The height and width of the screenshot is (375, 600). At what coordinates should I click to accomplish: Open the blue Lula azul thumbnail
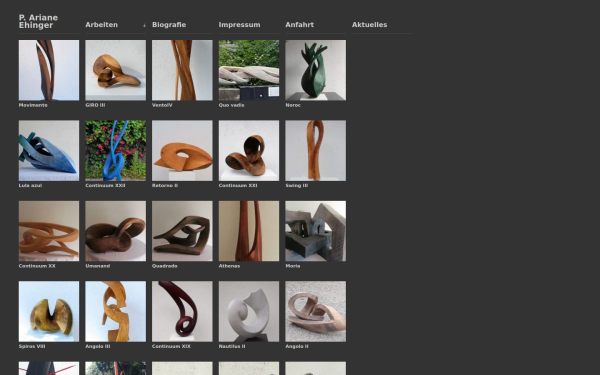coord(49,151)
